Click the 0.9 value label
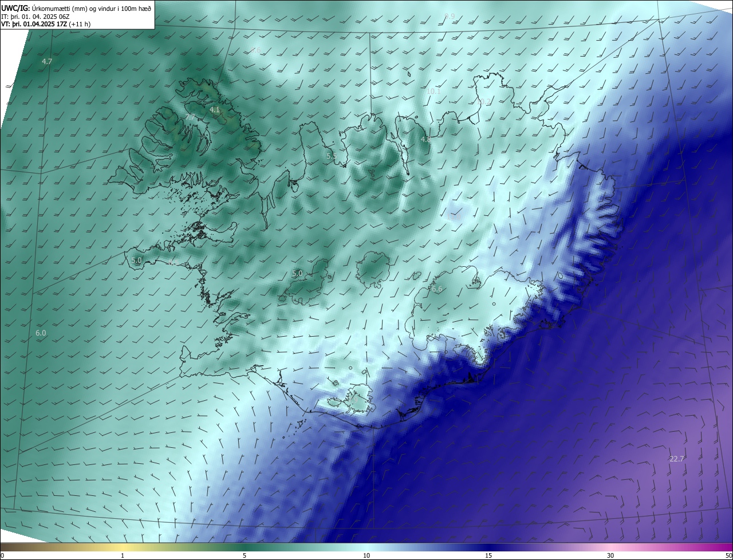Screen dimensions: 733x560 450,16
